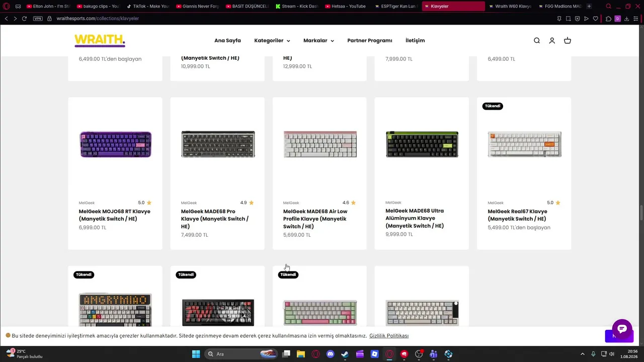Screen dimensions: 644x362
Task: Open OBS Studio from the taskbar
Action: [419, 354]
